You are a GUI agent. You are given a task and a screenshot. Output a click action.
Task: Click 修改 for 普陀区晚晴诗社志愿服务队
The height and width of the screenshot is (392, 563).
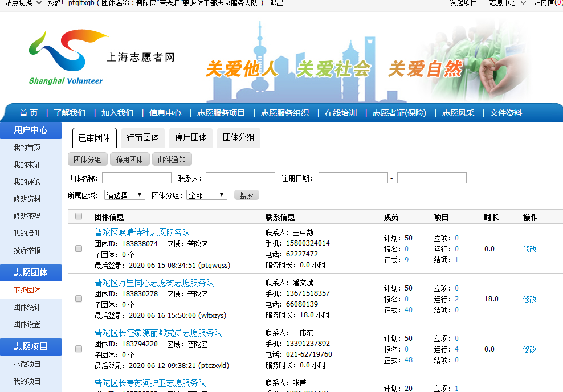tap(529, 249)
